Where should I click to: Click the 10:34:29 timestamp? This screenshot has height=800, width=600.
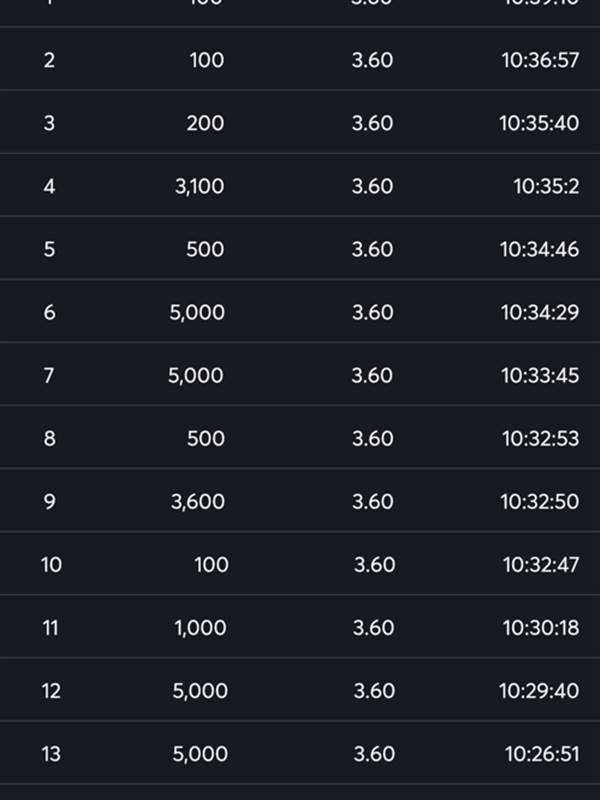coord(540,312)
